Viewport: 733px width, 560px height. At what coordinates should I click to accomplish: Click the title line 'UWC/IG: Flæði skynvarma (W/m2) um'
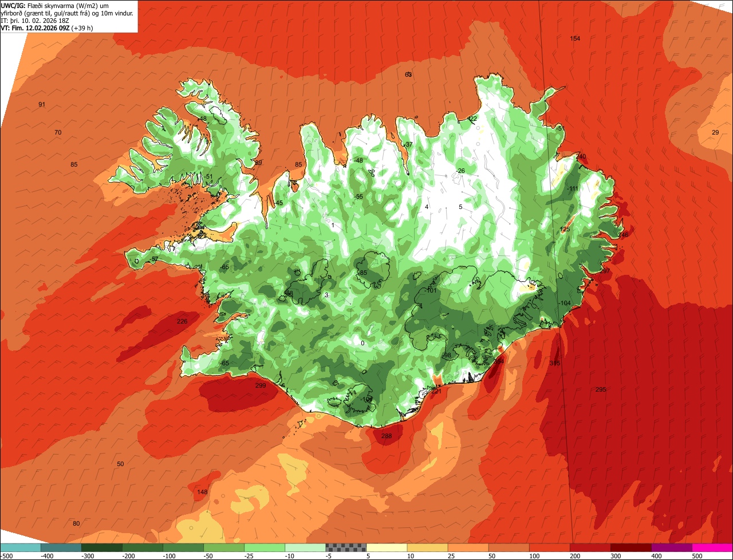(x=56, y=5)
